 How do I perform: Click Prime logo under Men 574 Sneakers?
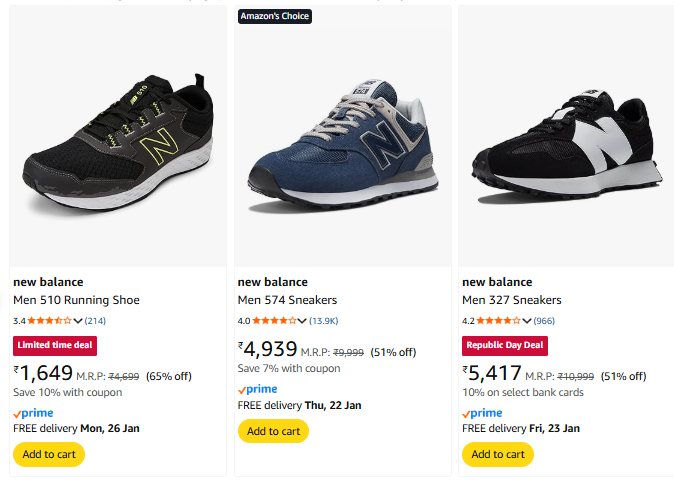[257, 389]
